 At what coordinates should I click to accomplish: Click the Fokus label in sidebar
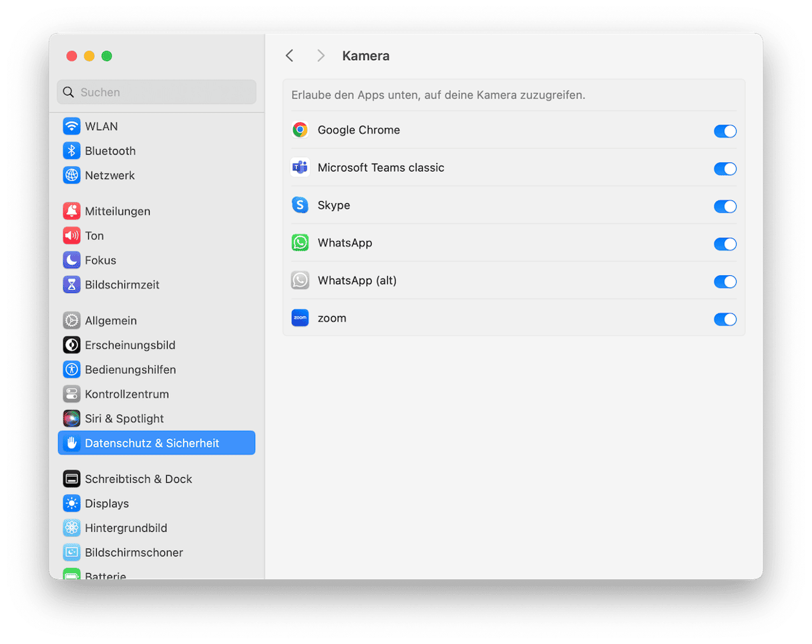point(100,261)
